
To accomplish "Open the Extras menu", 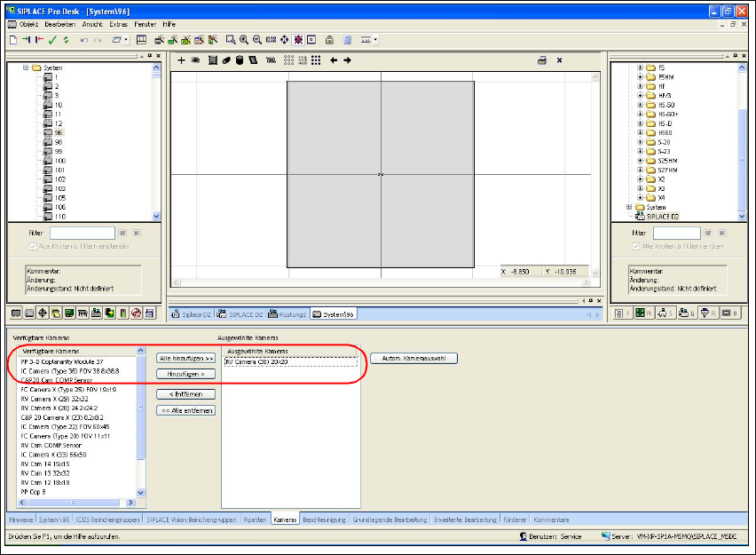I will click(x=118, y=24).
